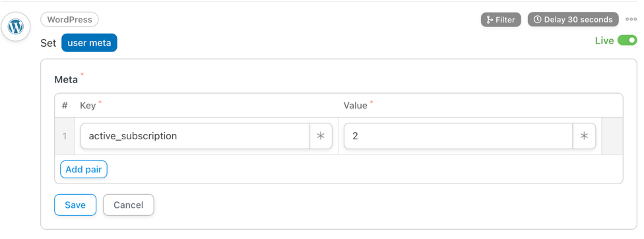Open the Filter branch settings
Viewport: 644px width, 239px height.
pyautogui.click(x=501, y=20)
